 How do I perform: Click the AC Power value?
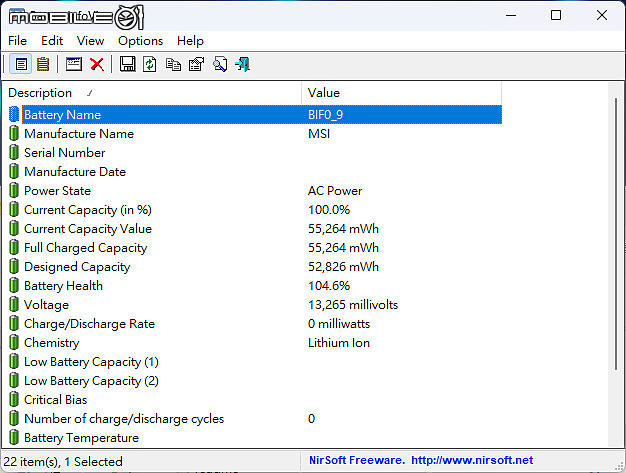pos(335,191)
